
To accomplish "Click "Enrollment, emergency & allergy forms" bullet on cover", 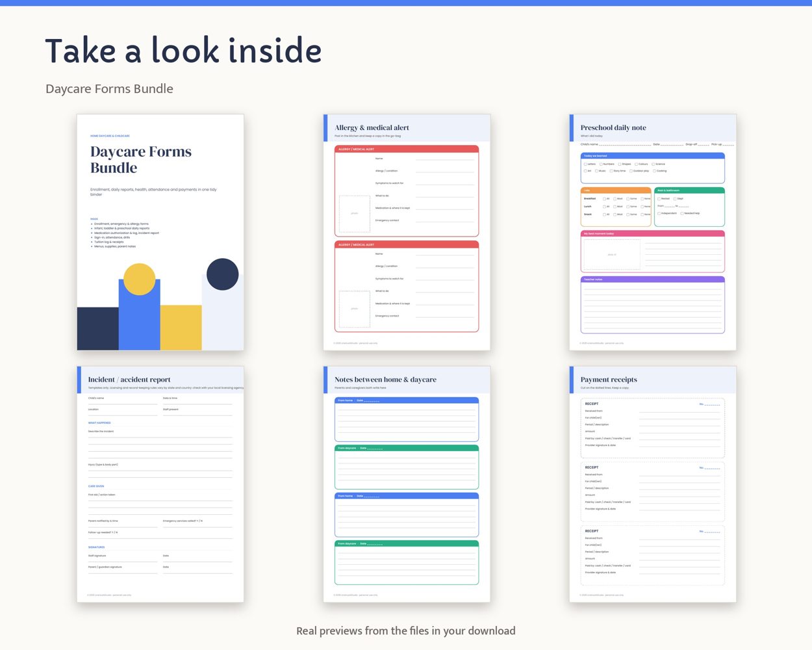I will [121, 224].
